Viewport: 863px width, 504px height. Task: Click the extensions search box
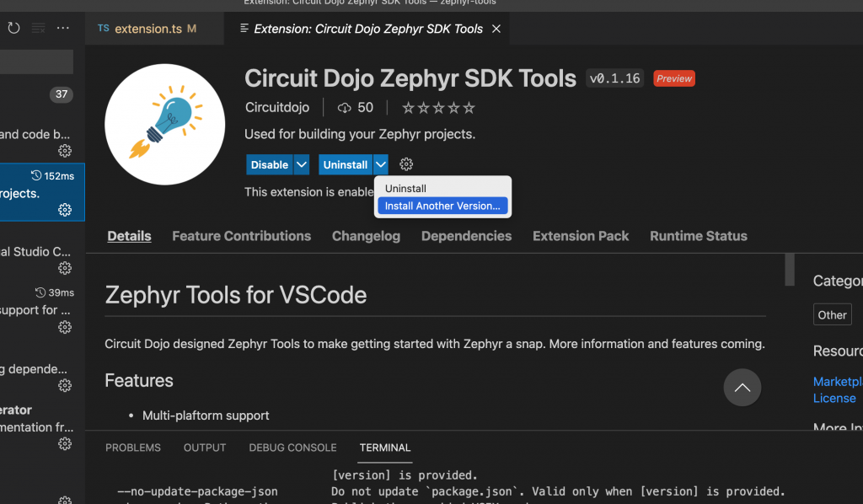(36, 62)
